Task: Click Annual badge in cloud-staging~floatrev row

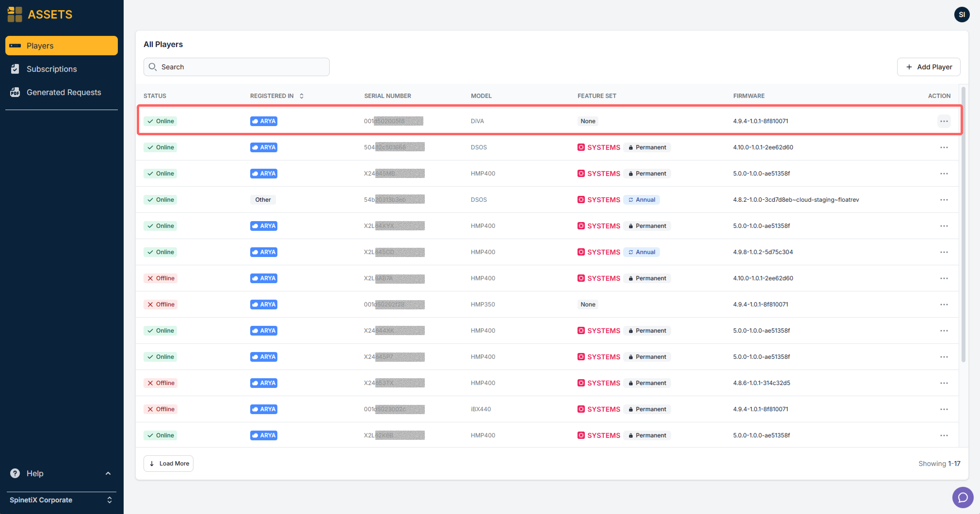Action: pyautogui.click(x=642, y=200)
